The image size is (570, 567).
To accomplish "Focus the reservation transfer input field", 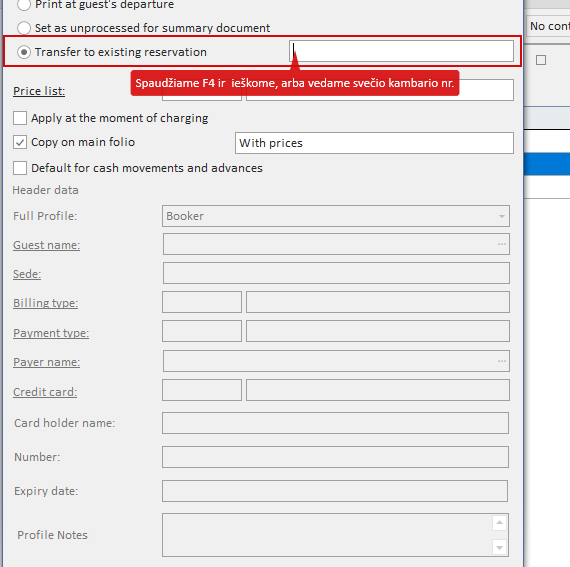I will [x=401, y=51].
